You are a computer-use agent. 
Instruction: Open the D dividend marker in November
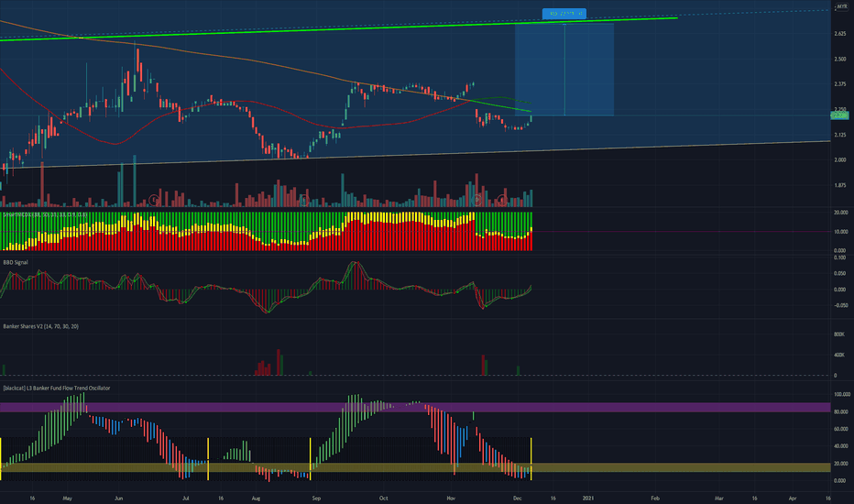(x=477, y=200)
